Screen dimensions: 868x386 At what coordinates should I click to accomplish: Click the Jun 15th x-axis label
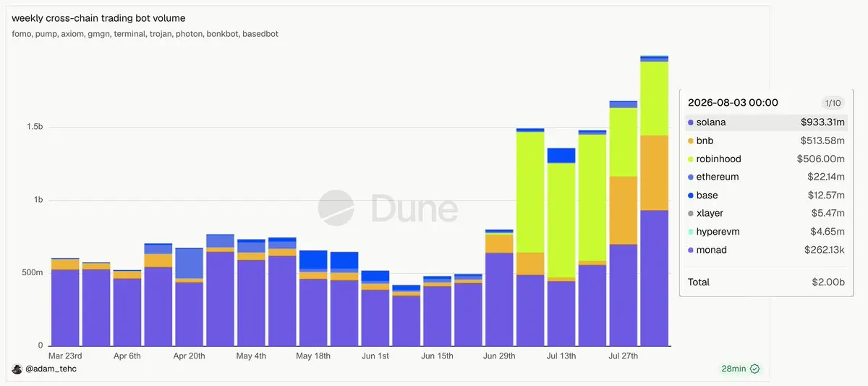(438, 356)
